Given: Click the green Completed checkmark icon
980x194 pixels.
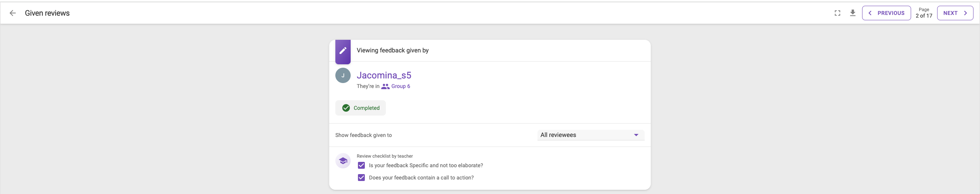Looking at the screenshot, I should coord(346,108).
